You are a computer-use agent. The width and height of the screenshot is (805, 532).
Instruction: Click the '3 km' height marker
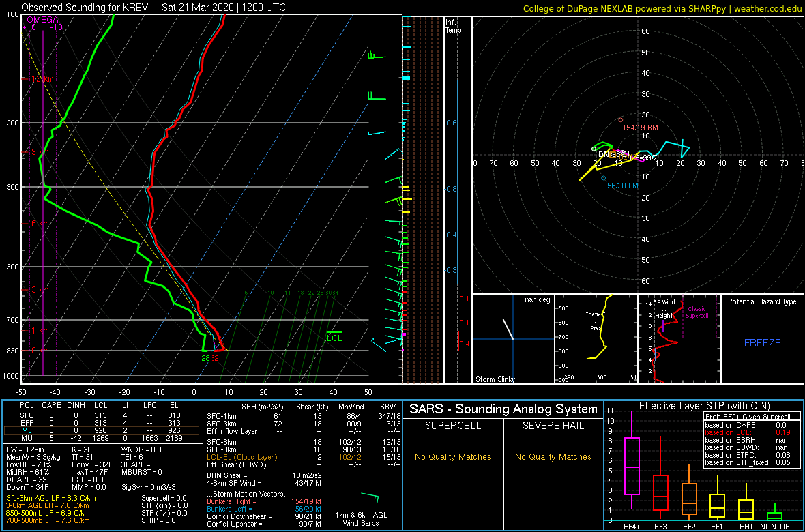point(40,290)
